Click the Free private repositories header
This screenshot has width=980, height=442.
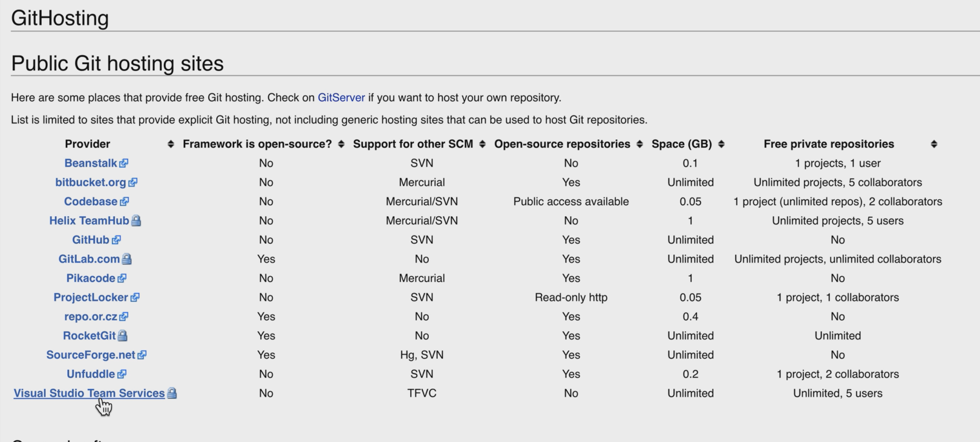coord(829,144)
